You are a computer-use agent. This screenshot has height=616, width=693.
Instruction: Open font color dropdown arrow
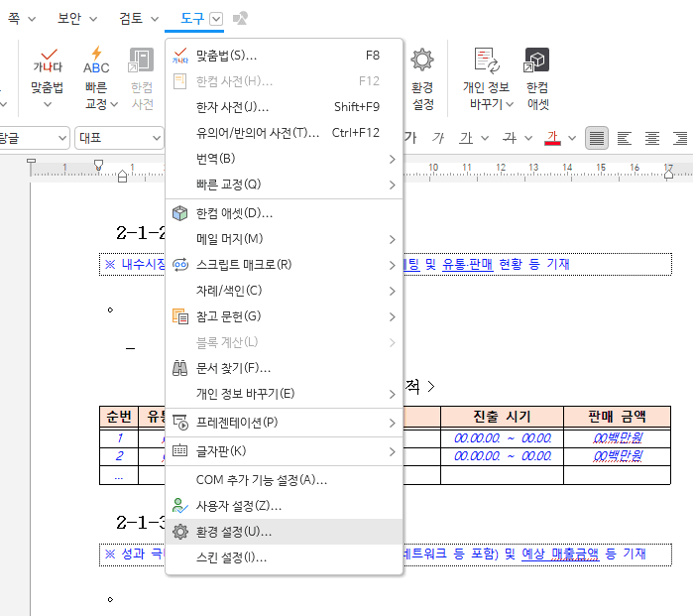tap(572, 138)
